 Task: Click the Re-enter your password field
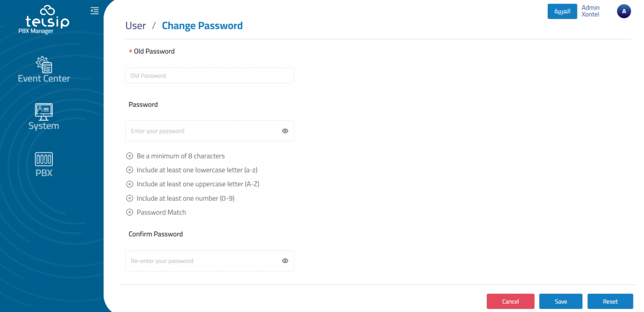[x=201, y=260]
